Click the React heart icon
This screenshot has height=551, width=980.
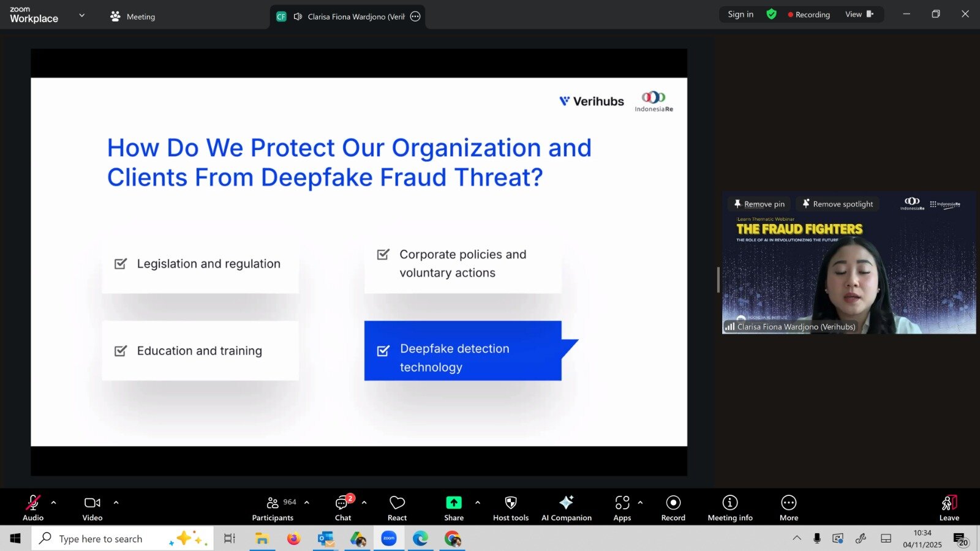pos(397,508)
